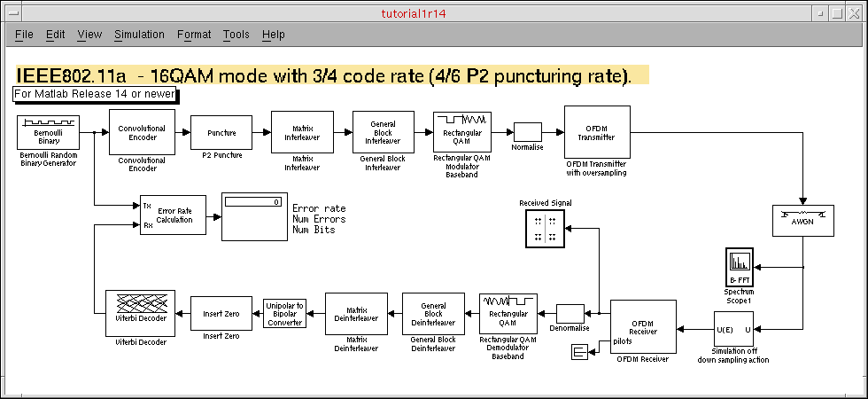Select the Error Rate Calculation block

[173, 215]
